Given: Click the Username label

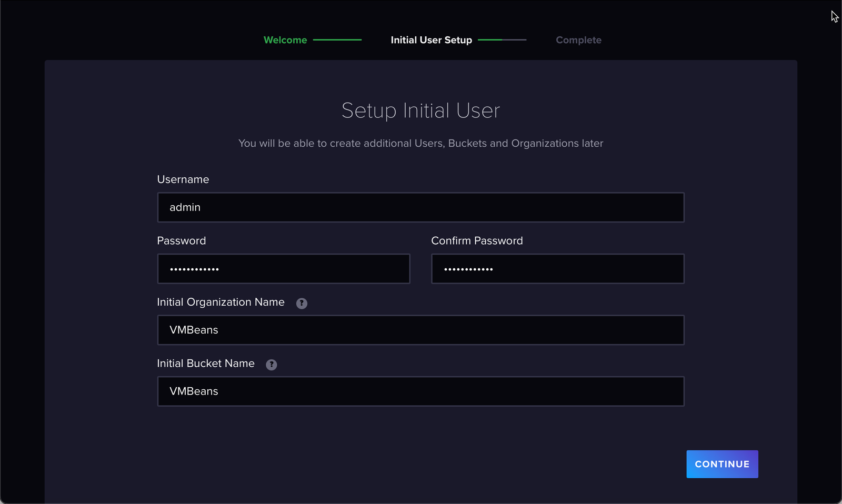Looking at the screenshot, I should (x=183, y=179).
